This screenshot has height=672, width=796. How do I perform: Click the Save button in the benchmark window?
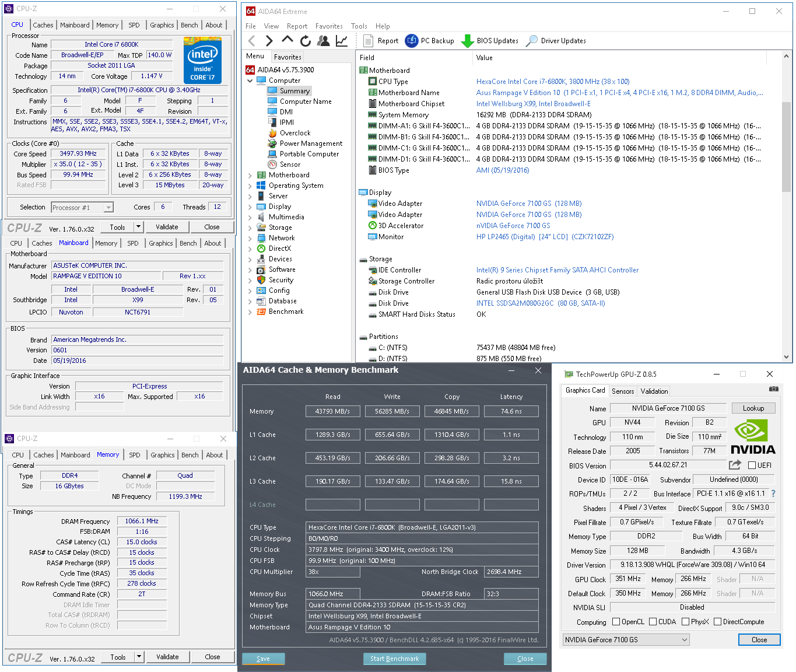[263, 659]
